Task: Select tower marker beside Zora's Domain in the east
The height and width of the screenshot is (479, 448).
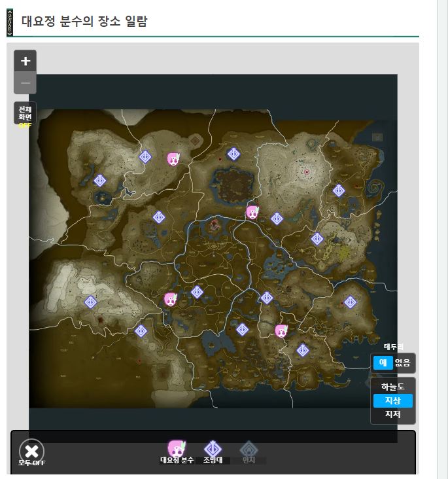Action: (317, 239)
